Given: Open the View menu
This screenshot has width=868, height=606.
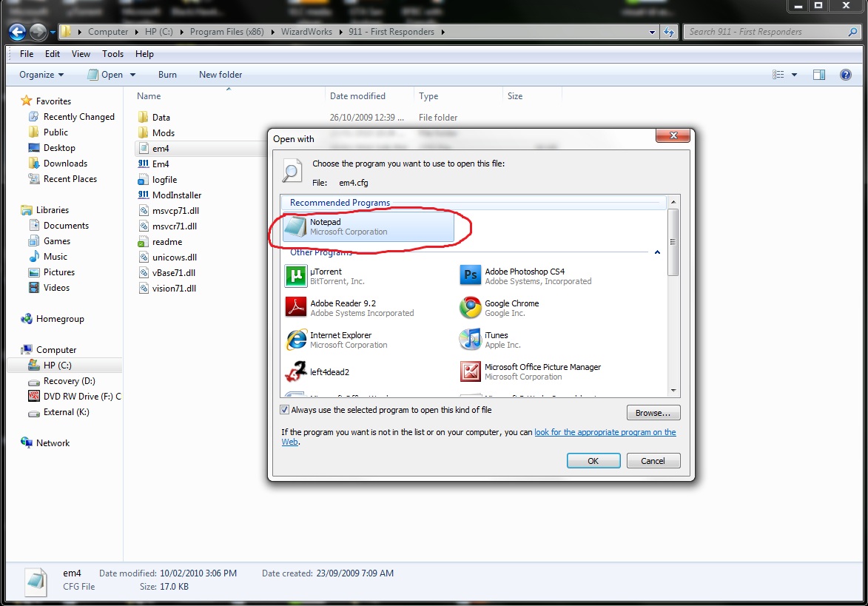Looking at the screenshot, I should 81,54.
